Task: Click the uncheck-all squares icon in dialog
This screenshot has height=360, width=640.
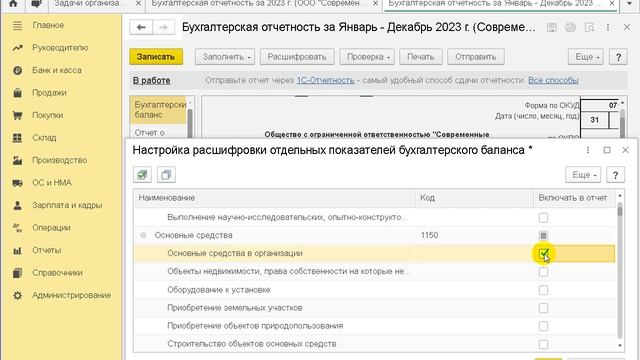Action: pos(166,175)
